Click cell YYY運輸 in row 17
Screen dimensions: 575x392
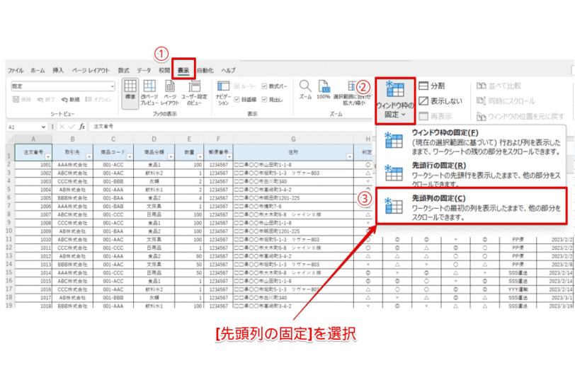518,289
